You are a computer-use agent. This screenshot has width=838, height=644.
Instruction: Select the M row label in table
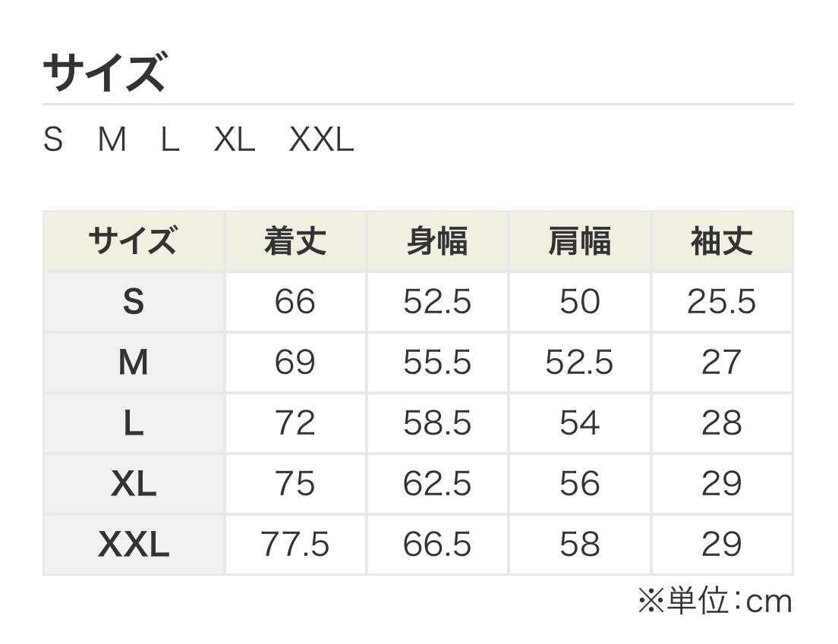tap(133, 363)
